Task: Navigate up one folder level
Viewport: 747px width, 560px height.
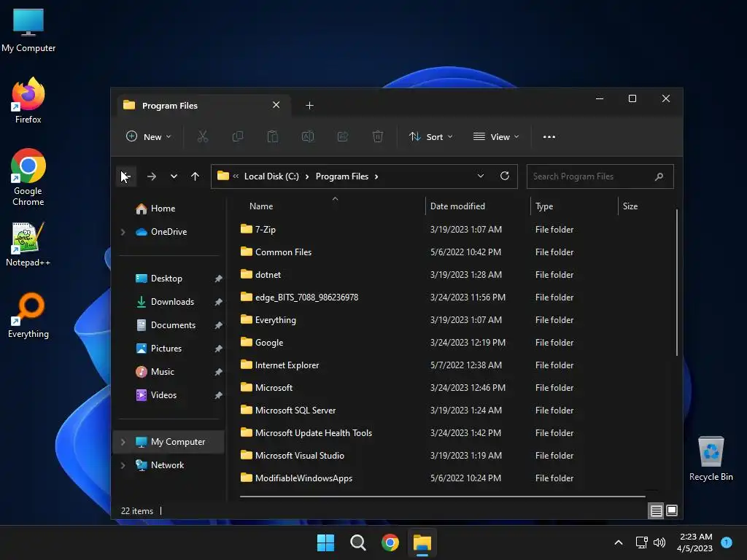Action: [x=195, y=176]
